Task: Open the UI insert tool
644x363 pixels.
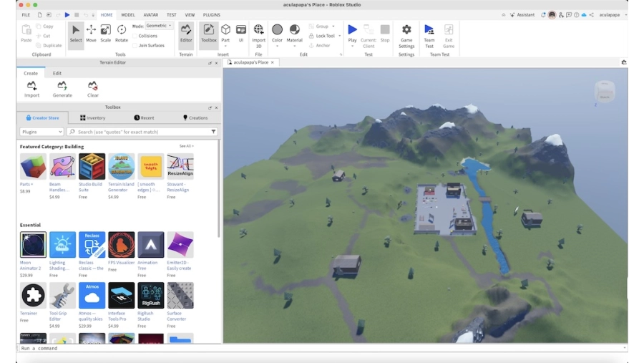Action: [x=241, y=34]
